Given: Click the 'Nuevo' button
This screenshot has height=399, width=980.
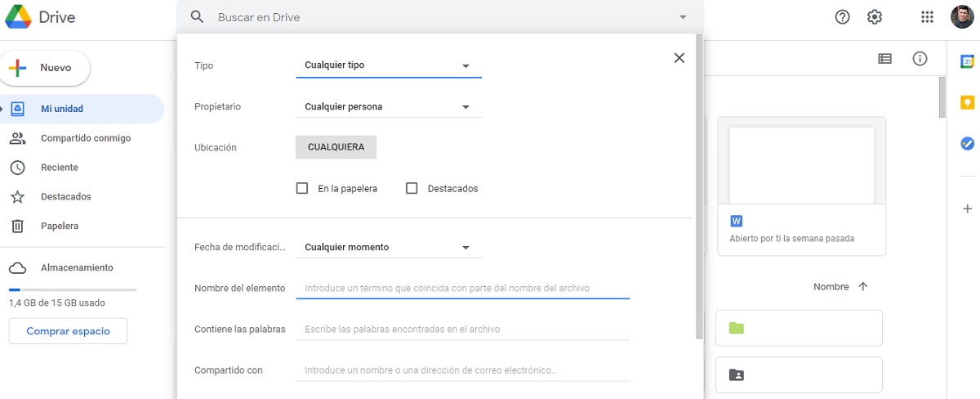Looking at the screenshot, I should [x=46, y=68].
